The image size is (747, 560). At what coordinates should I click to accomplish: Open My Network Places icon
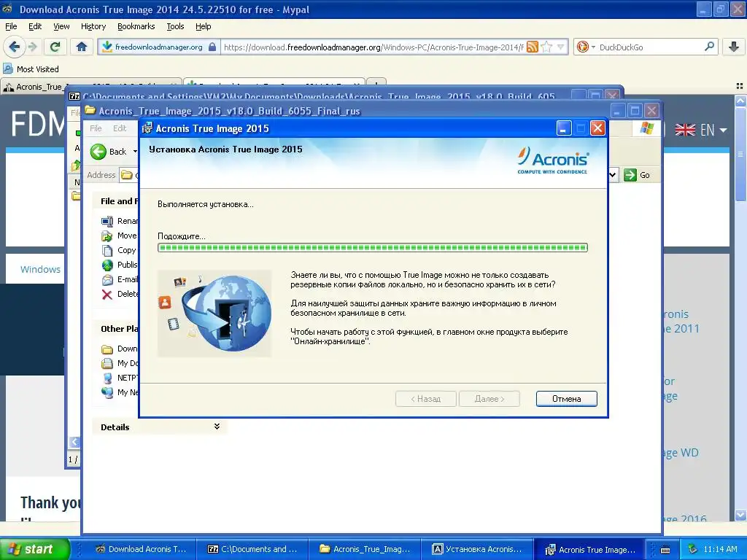(107, 392)
